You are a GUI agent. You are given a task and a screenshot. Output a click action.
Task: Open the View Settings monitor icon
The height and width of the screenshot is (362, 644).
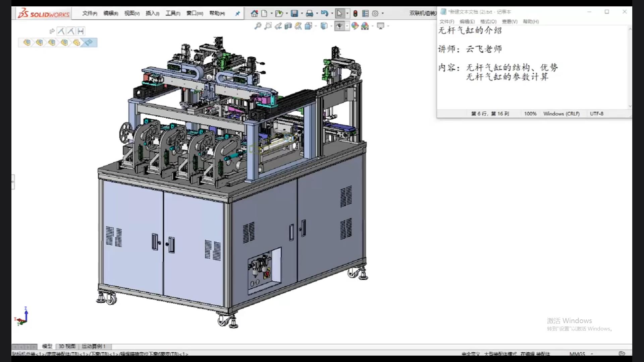pyautogui.click(x=380, y=26)
